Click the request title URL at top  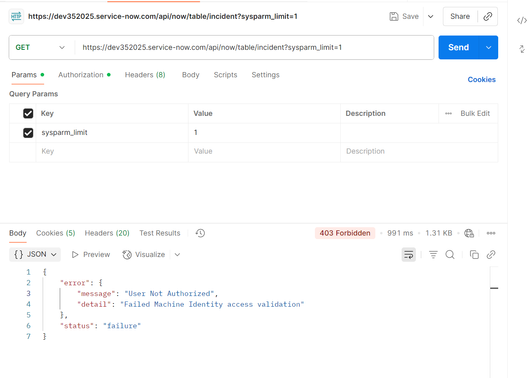(x=163, y=16)
